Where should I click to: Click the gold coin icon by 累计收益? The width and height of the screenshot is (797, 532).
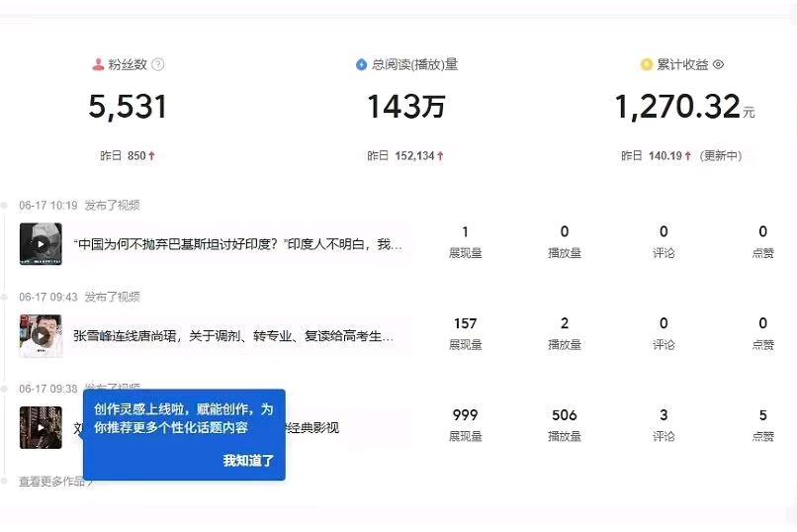[646, 64]
